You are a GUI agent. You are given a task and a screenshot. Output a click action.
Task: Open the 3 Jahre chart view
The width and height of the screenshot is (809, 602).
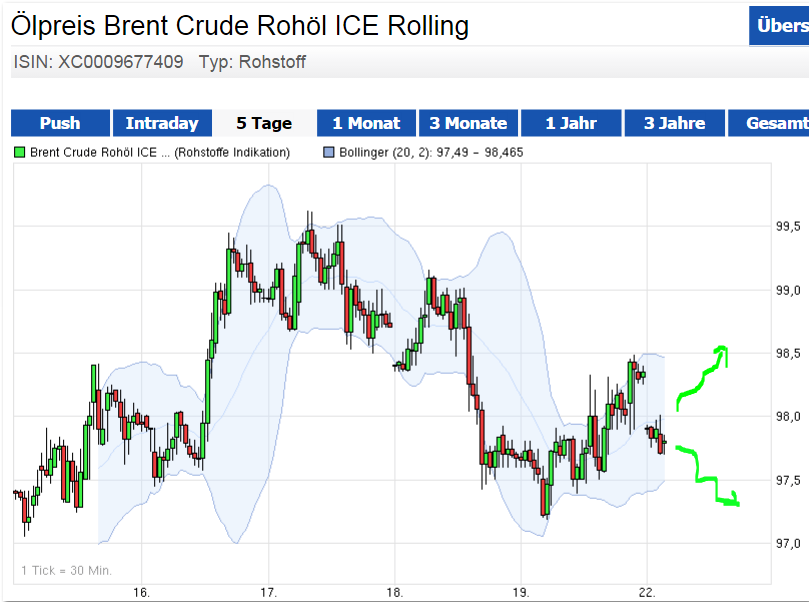[674, 123]
